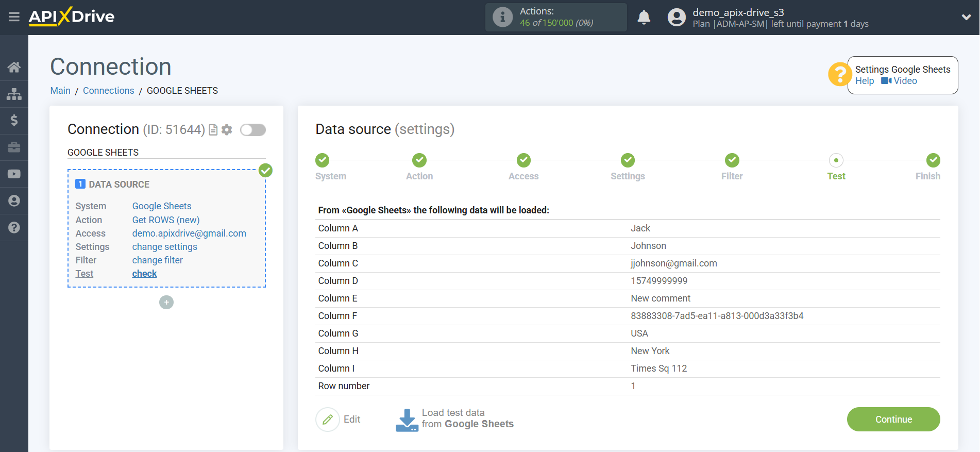The image size is (980, 452).
Task: Click the Edit pencil icon
Action: click(x=328, y=420)
